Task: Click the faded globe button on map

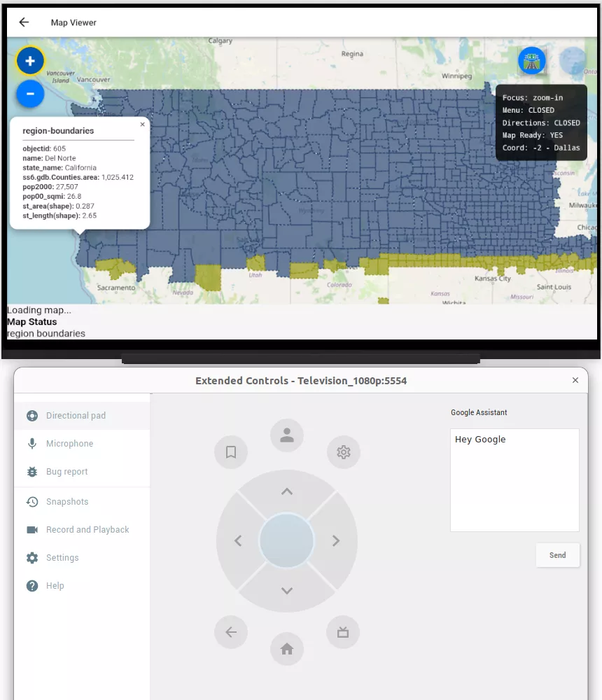Action: [x=573, y=61]
